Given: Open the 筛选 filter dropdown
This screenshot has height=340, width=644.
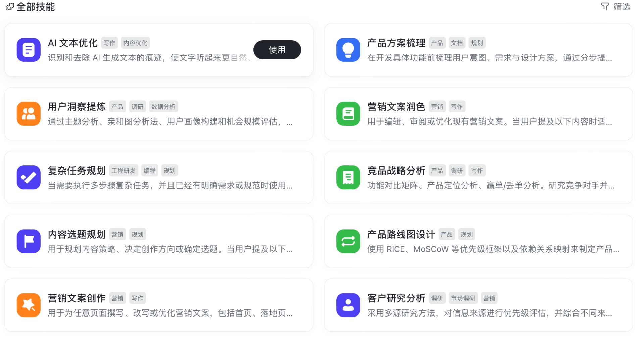Looking at the screenshot, I should pos(615,7).
